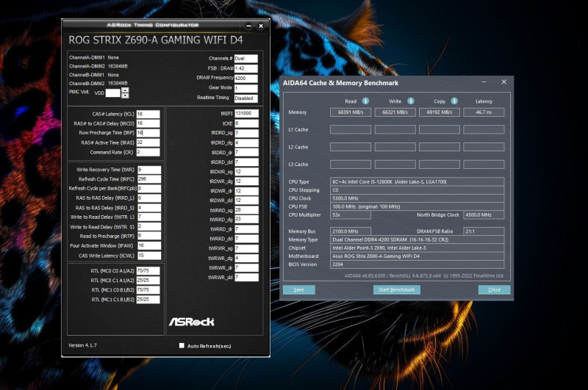
Task: Select the Write to Read Delay (tWTR_S) field
Action: (149, 227)
